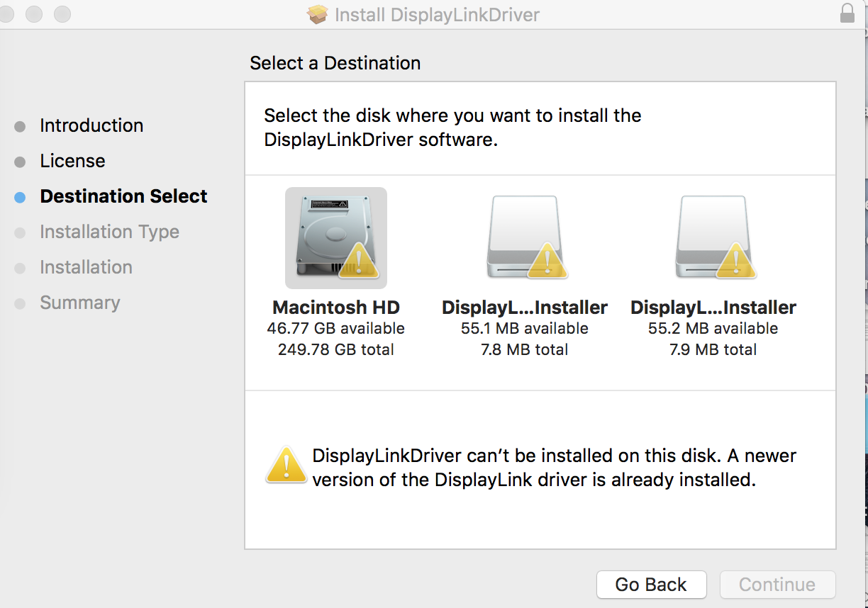Go back to the previous installer step

pos(651,585)
